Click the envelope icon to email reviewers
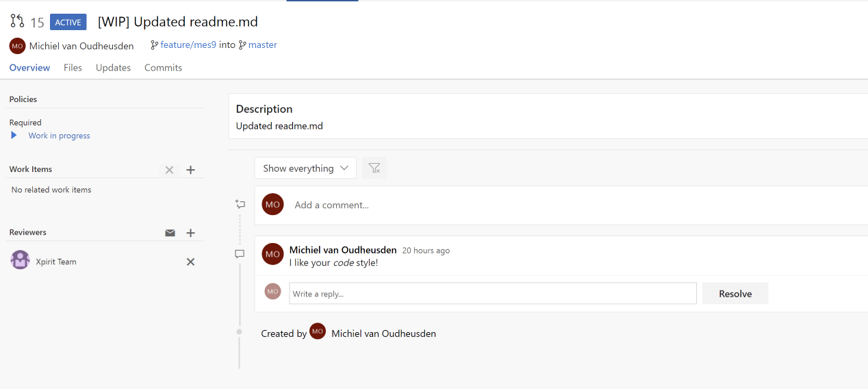 pos(170,233)
